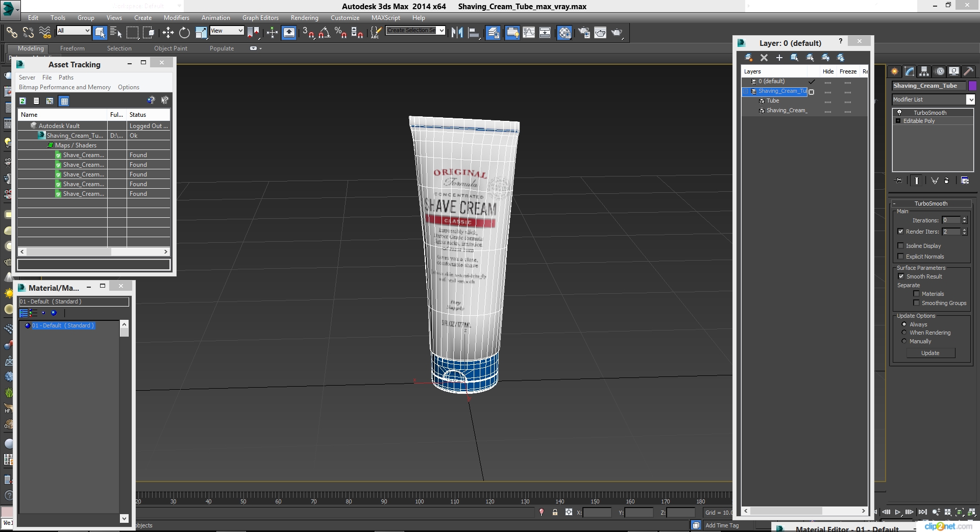
Task: Select the Always update option
Action: [x=904, y=324]
